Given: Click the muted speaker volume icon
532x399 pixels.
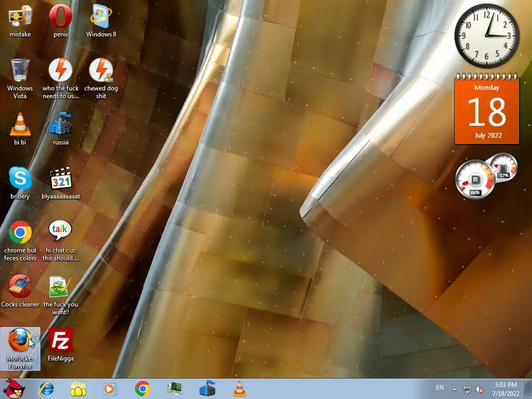Looking at the screenshot, I should 480,389.
